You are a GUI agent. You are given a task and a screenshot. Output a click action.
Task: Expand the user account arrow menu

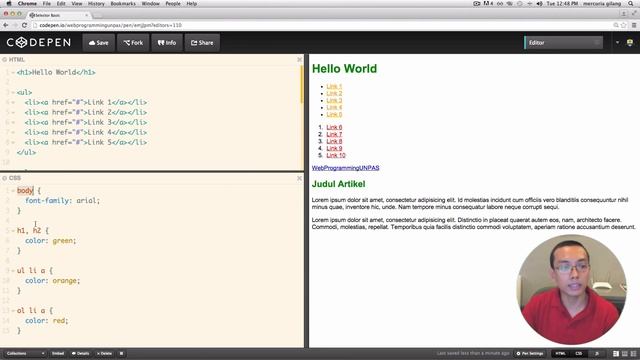pyautogui.click(x=617, y=42)
